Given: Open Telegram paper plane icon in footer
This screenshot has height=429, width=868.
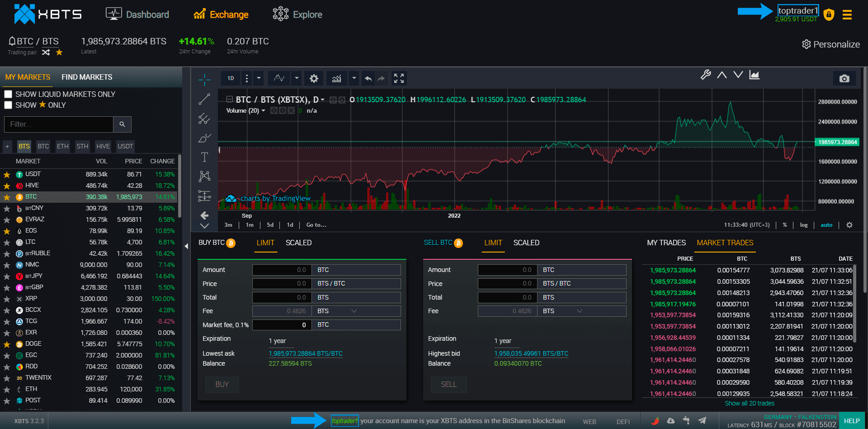Looking at the screenshot, I should tap(702, 421).
